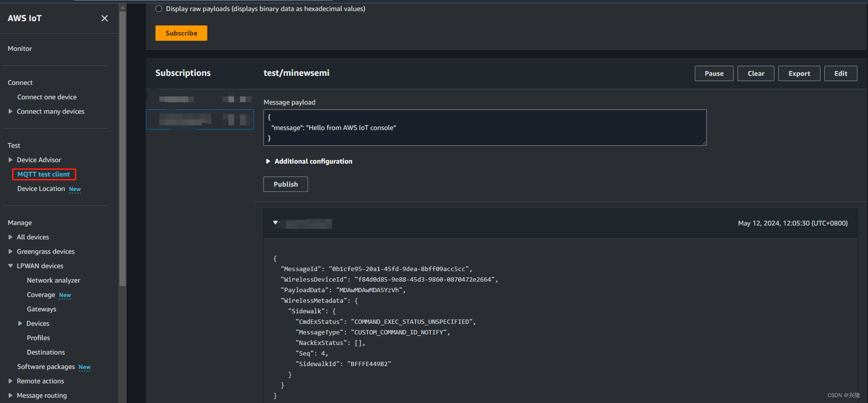This screenshot has width=868, height=403.
Task: Click the CmdExStatus value line
Action: pyautogui.click(x=386, y=321)
